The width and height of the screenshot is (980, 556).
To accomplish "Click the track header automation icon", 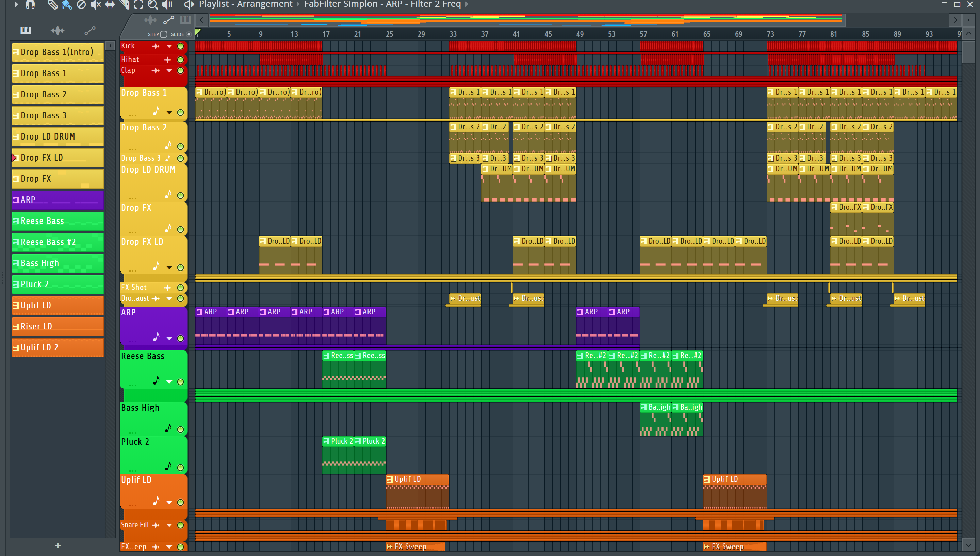I will coord(169,20).
